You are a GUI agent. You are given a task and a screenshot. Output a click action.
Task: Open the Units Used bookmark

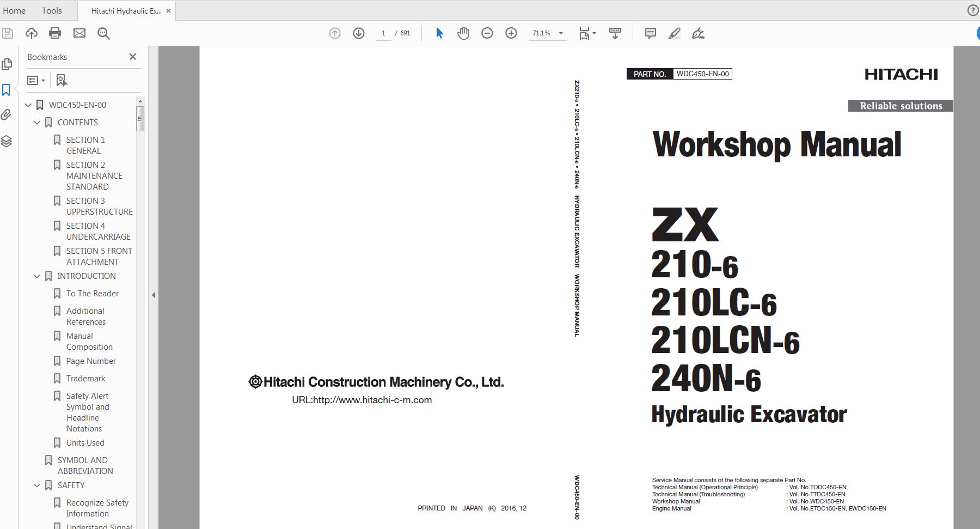[85, 442]
